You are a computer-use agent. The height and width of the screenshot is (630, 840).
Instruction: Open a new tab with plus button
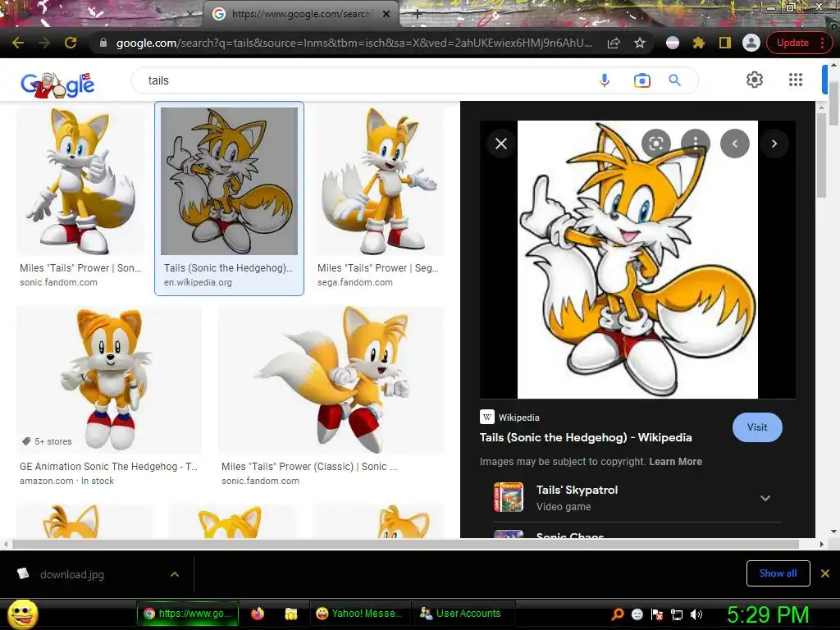click(x=418, y=14)
